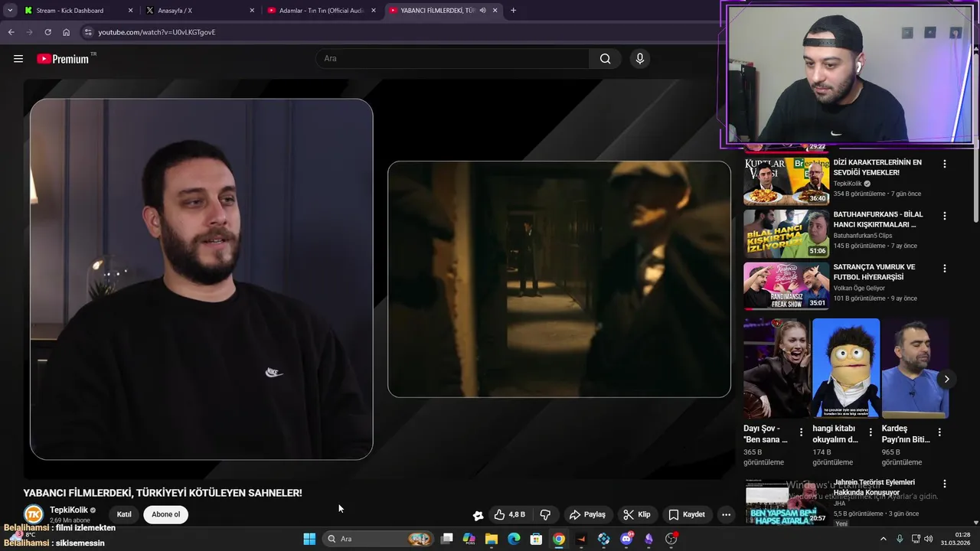Create a clip with the Klip button

[x=637, y=514]
